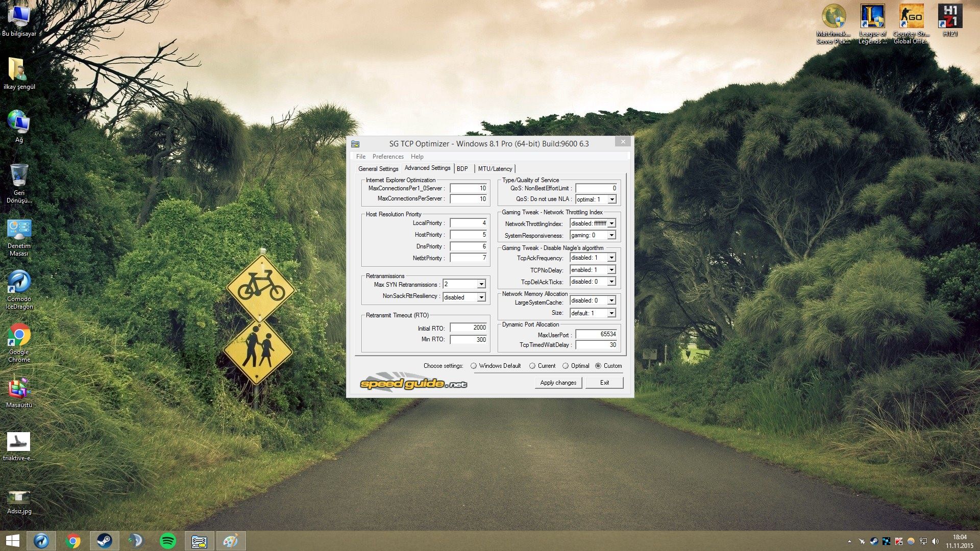Viewport: 980px width, 551px height.
Task: Open the Max SYN Retransmissions dropdown
Action: pos(481,284)
